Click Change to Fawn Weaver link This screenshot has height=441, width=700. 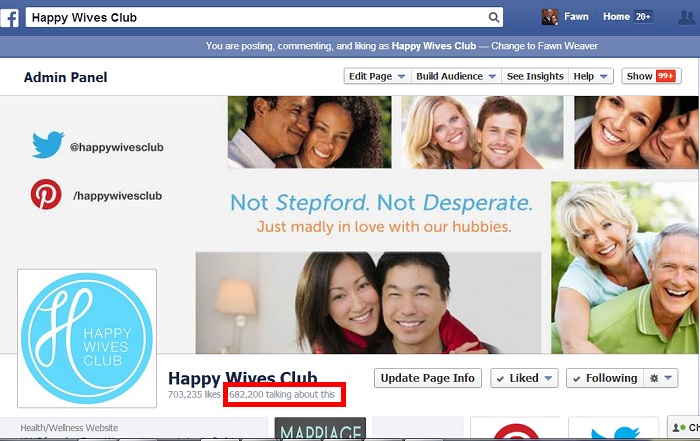tap(544, 46)
